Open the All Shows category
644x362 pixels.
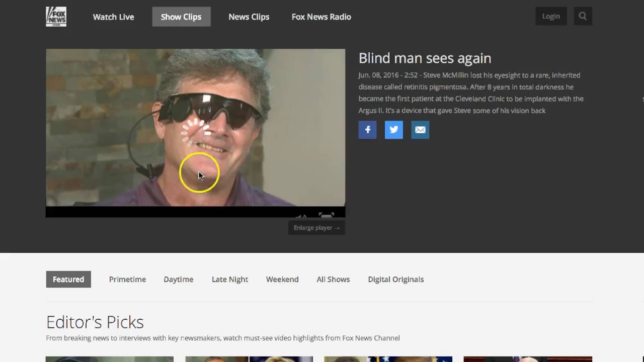click(x=333, y=279)
